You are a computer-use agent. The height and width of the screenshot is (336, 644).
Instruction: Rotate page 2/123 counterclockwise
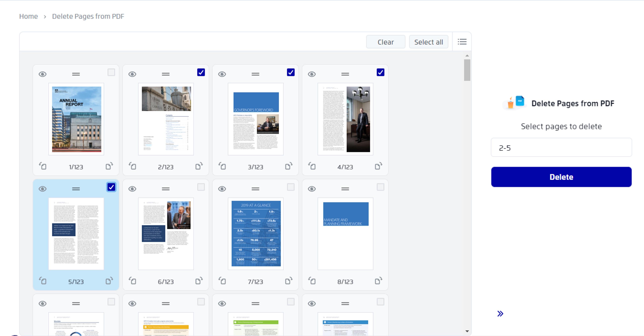pyautogui.click(x=132, y=166)
